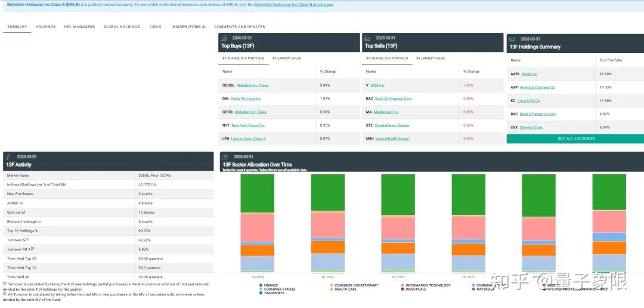
Task: Open the American Express Co link
Action: 537,88
